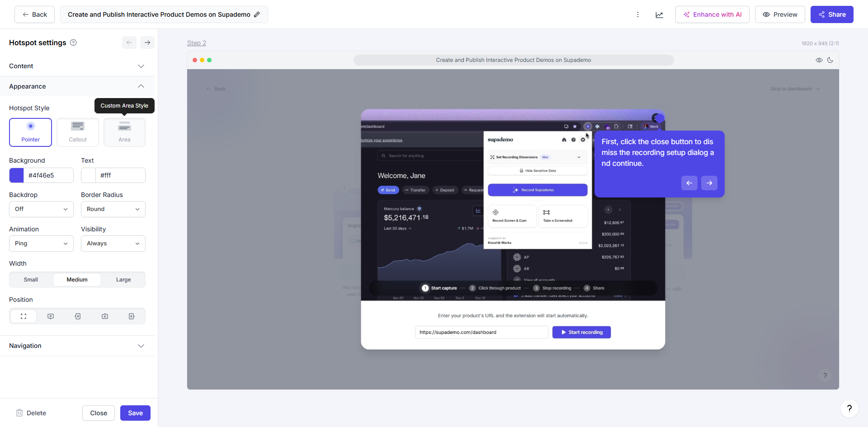Screen dimensions: 868x427
Task: Click the hotspot tooltip's next arrow button
Action: coord(709,183)
